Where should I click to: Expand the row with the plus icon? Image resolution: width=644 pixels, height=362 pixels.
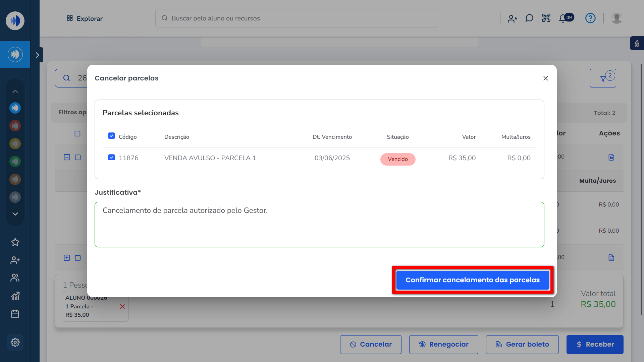(67, 258)
